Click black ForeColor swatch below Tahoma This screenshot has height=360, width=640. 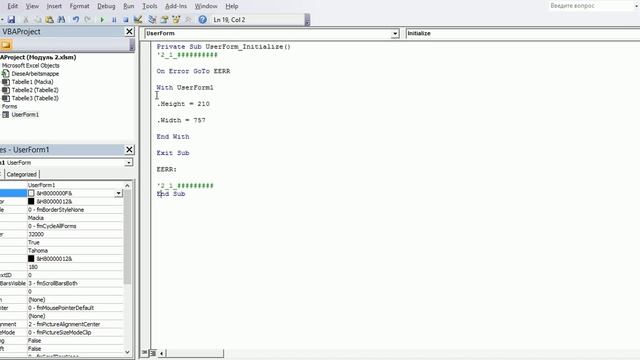[x=31, y=258]
